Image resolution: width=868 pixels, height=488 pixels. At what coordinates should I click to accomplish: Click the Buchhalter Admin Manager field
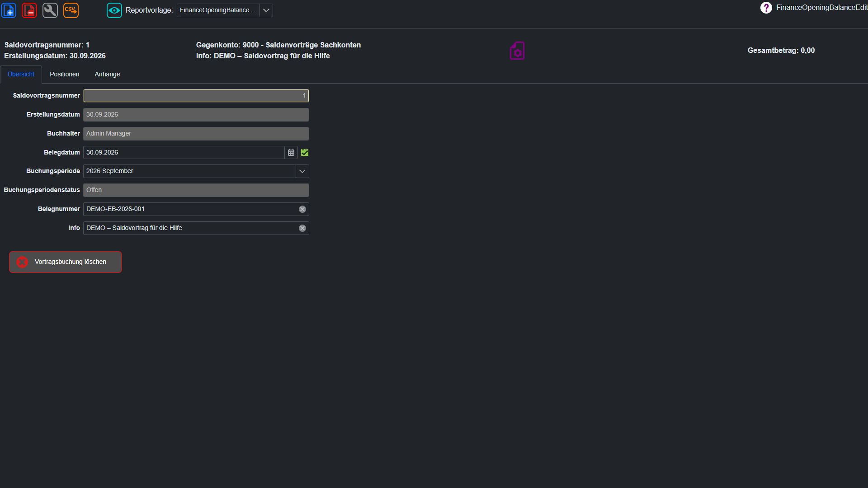click(196, 134)
